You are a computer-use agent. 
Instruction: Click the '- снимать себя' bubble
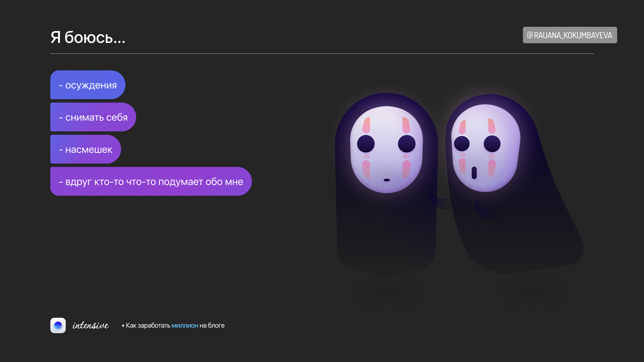[93, 117]
